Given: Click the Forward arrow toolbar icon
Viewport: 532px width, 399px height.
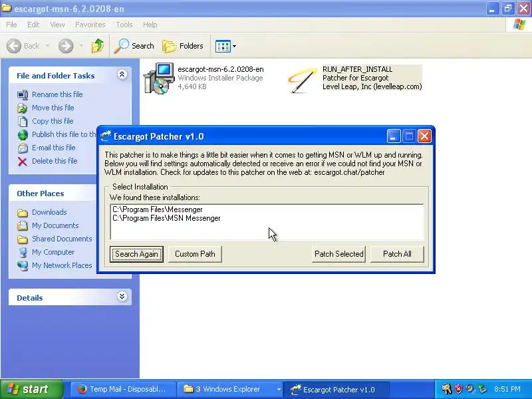Looking at the screenshot, I should tap(66, 46).
